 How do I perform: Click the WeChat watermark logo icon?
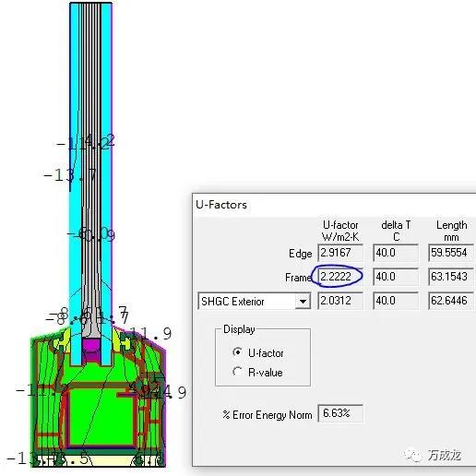(x=412, y=455)
